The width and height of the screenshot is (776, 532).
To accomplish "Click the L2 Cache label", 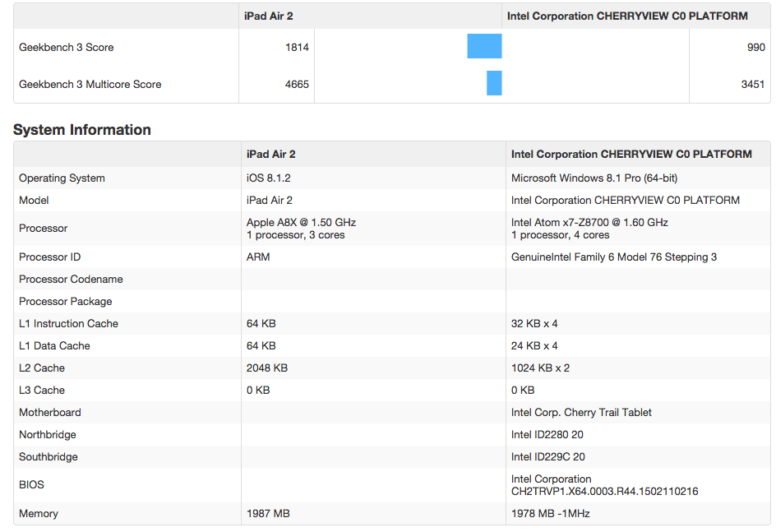I will point(42,368).
